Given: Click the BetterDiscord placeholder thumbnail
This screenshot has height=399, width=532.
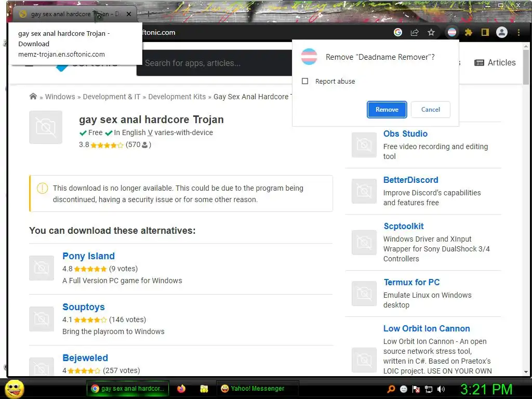Looking at the screenshot, I should 364,191.
